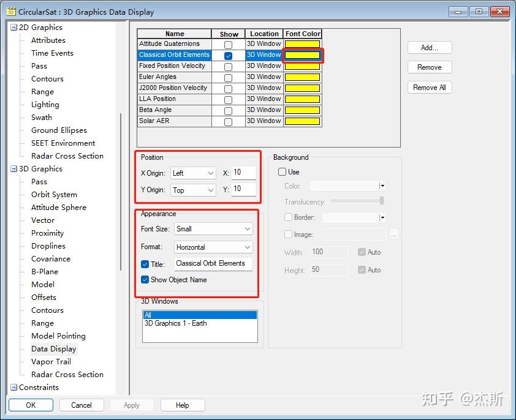Toggle the Show Object Name checkbox
The image size is (516, 420).
pos(145,280)
